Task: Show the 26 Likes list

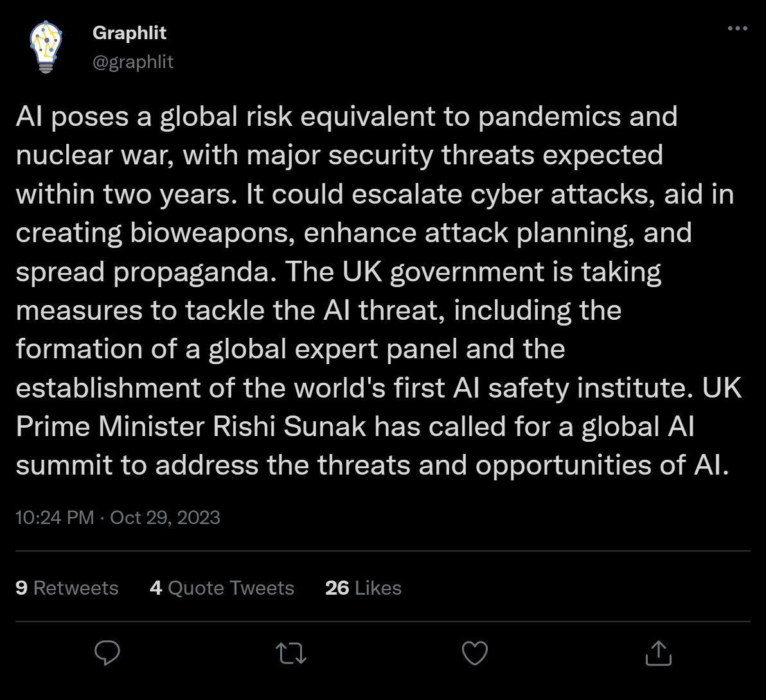Action: pos(363,588)
